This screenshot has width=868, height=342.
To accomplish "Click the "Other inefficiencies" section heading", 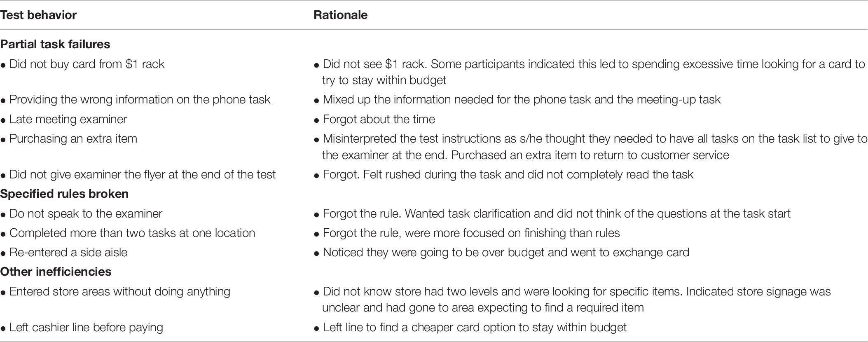I will point(56,272).
